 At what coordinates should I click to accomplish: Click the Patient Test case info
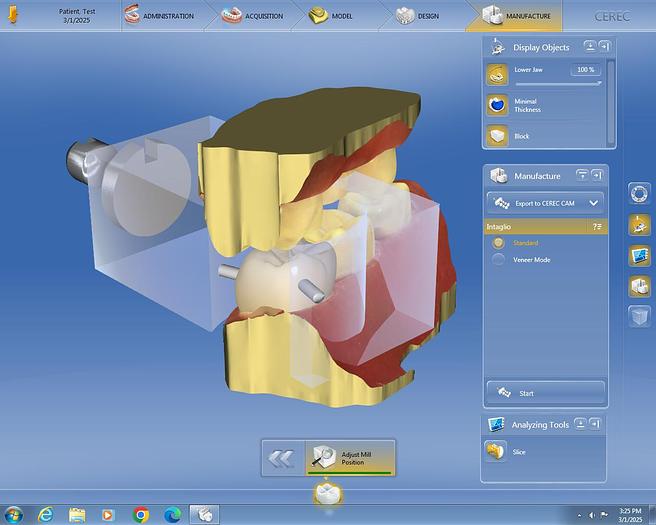77,16
